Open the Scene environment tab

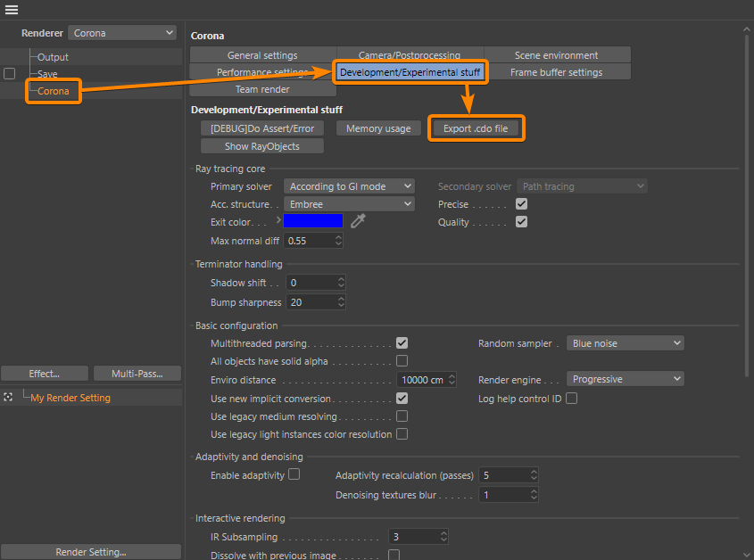point(557,55)
